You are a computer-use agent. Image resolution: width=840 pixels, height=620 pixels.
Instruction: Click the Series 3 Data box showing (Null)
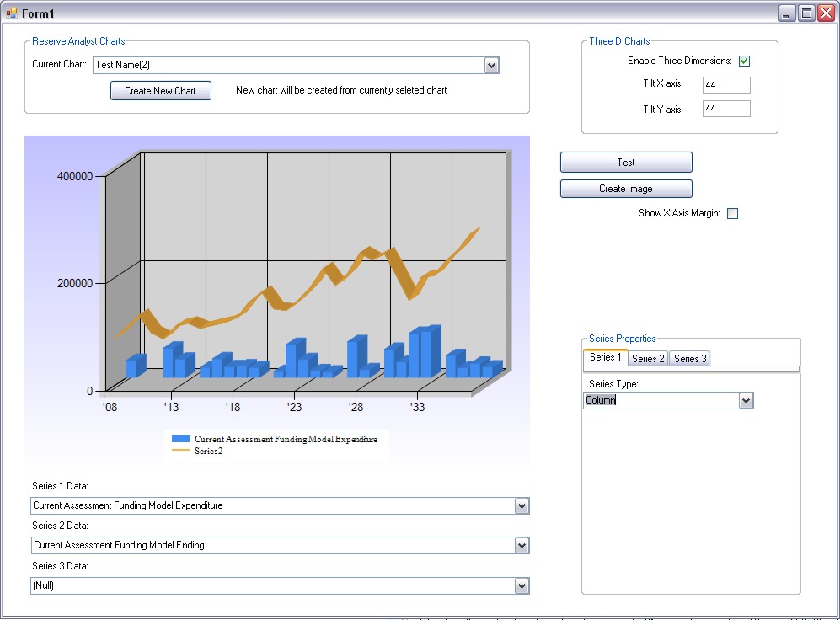280,585
